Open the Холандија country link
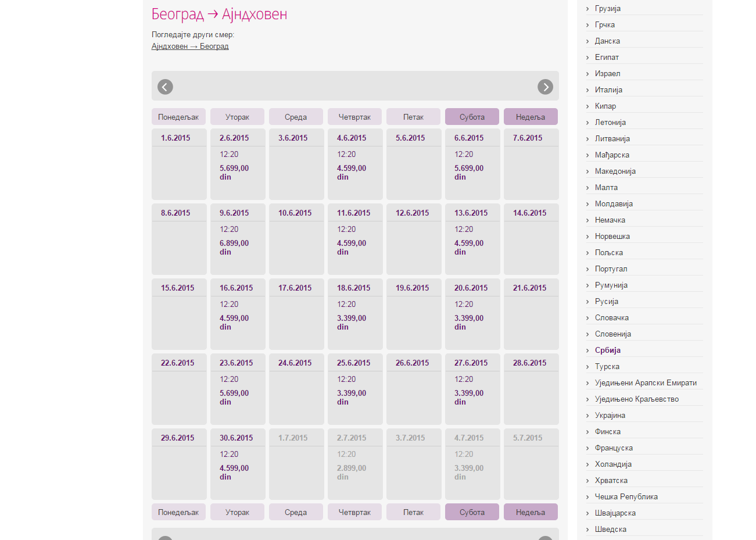The height and width of the screenshot is (540, 756). coord(613,464)
